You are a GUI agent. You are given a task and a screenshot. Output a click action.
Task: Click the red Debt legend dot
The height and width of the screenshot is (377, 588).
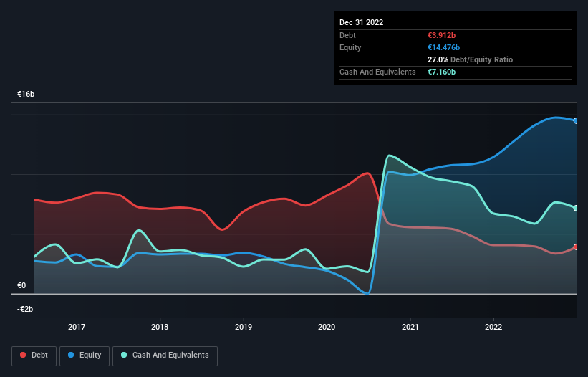23,355
